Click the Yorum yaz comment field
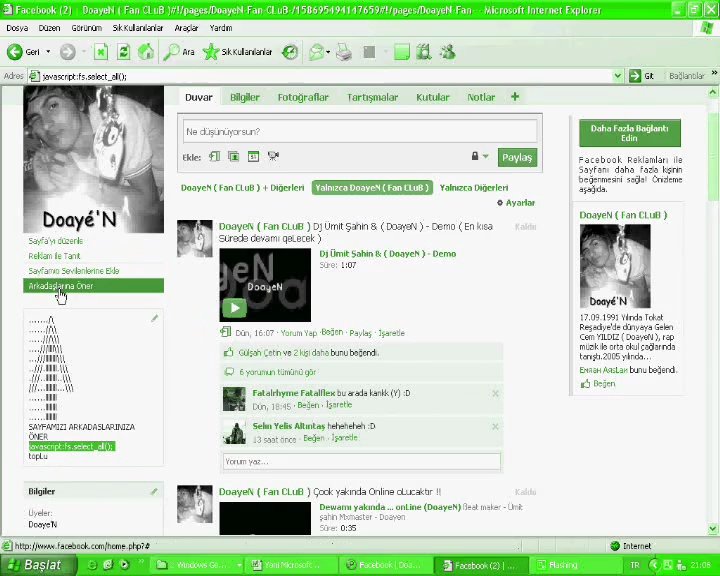The height and width of the screenshot is (576, 720). pyautogui.click(x=361, y=462)
